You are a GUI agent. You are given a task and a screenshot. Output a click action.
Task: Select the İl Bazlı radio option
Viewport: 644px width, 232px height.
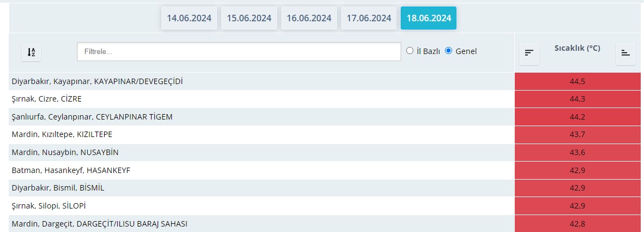coord(410,51)
